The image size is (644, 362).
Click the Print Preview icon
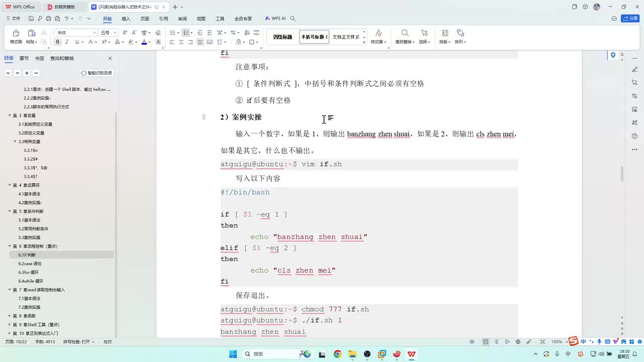[x=57, y=19]
